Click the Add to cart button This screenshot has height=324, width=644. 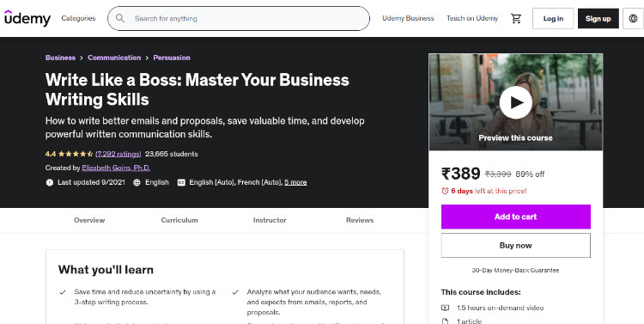pyautogui.click(x=516, y=217)
